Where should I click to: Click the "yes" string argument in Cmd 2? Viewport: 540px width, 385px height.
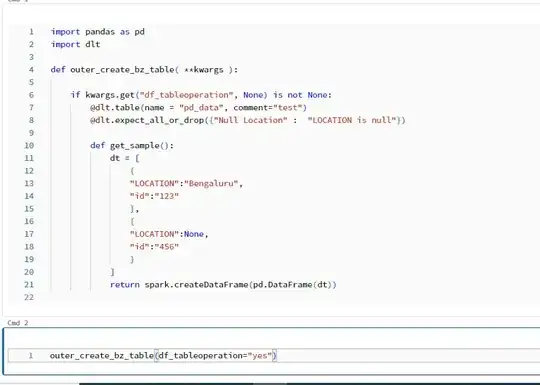(x=260, y=355)
